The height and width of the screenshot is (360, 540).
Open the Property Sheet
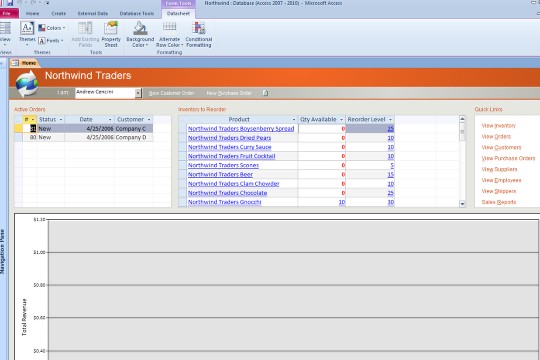[111, 34]
